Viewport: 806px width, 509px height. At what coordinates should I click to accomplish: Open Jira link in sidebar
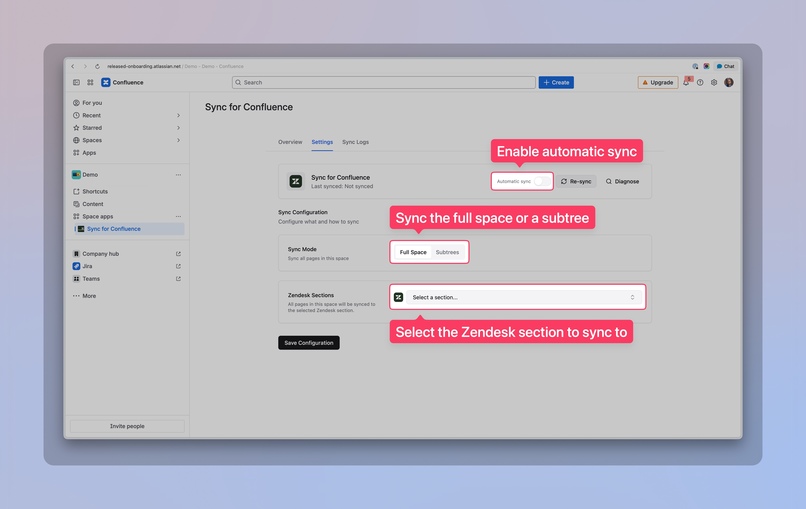(x=87, y=266)
